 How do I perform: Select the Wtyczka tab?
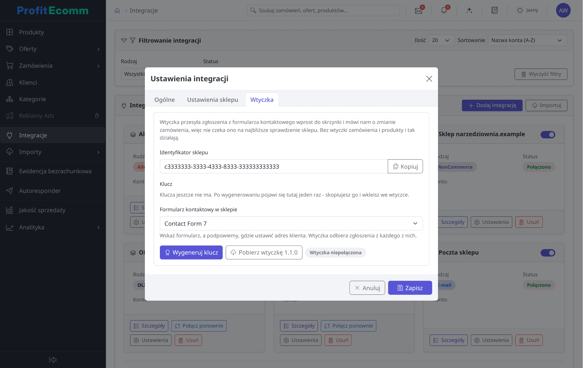tap(262, 100)
